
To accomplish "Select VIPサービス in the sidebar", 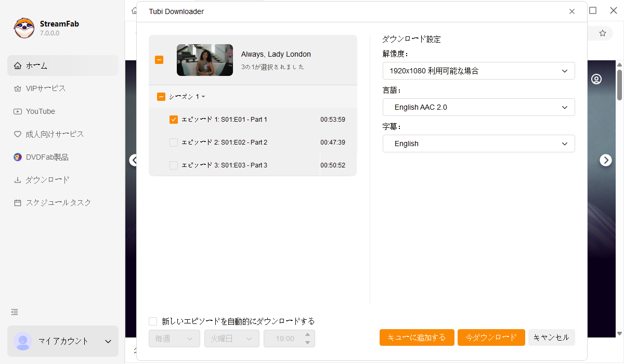I will (x=46, y=88).
